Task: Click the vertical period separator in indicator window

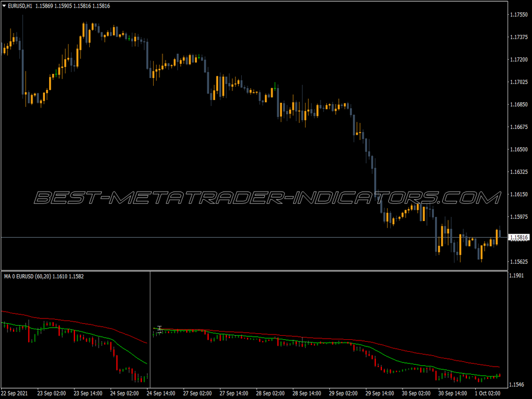Action: [x=150, y=329]
